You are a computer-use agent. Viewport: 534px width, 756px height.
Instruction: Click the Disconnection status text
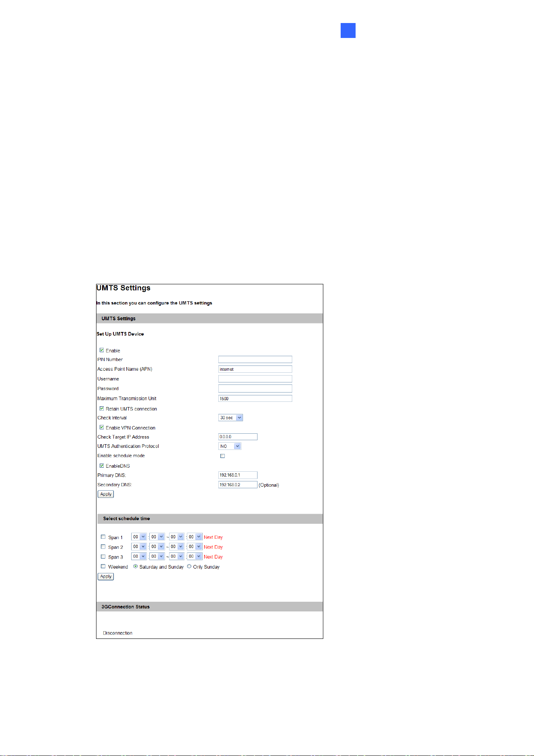pyautogui.click(x=117, y=633)
